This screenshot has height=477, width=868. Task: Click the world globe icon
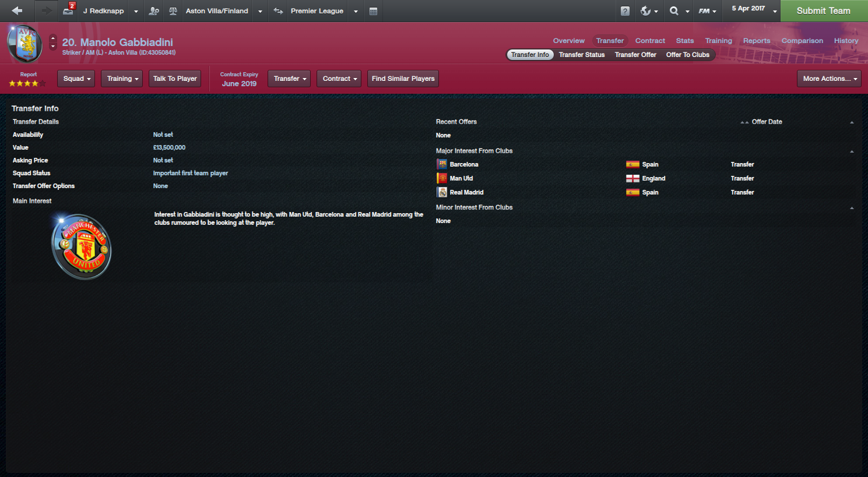point(645,10)
